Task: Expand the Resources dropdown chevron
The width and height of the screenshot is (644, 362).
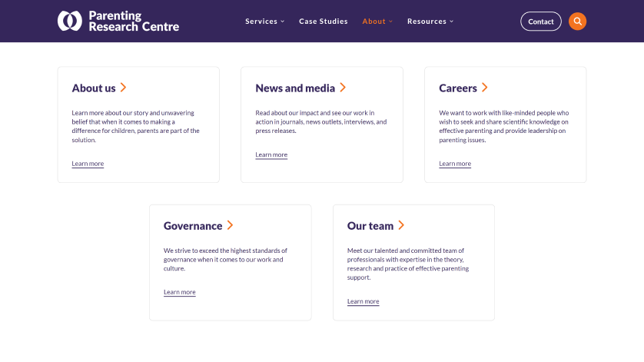Action: click(451, 22)
